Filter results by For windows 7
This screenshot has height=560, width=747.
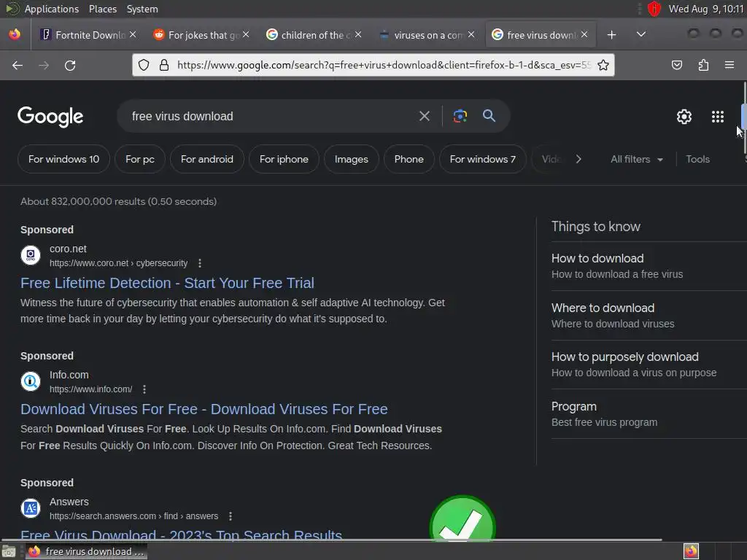tap(483, 160)
